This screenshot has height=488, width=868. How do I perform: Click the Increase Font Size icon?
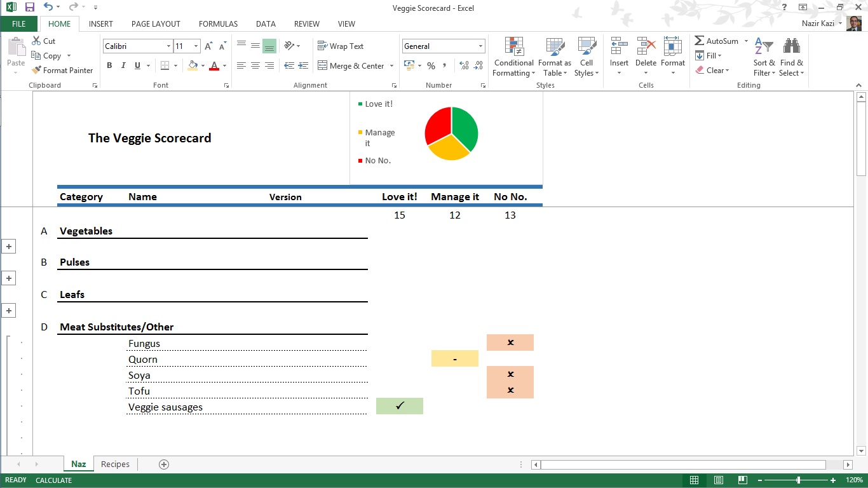tap(208, 46)
